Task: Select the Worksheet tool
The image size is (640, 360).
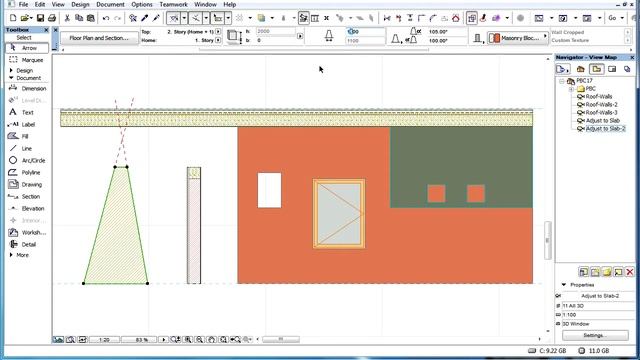Action: pyautogui.click(x=28, y=233)
